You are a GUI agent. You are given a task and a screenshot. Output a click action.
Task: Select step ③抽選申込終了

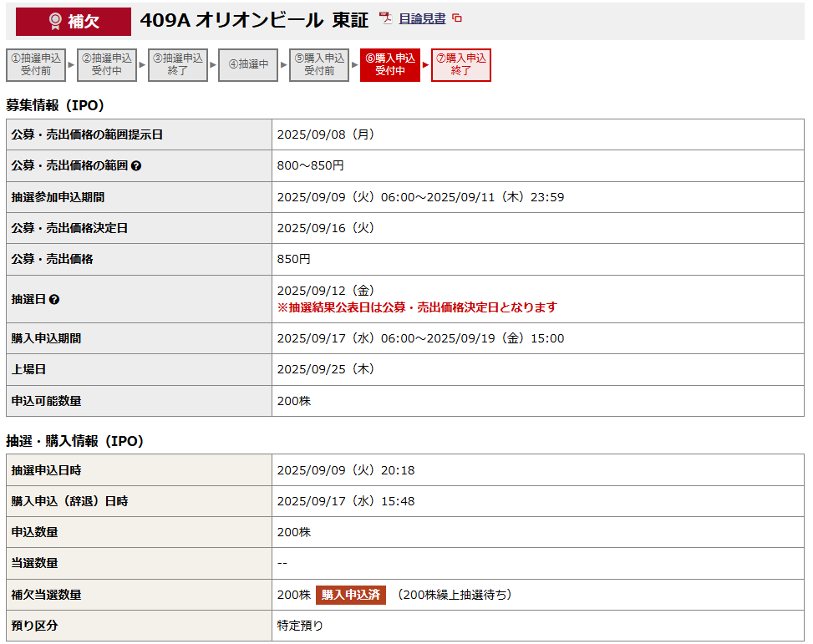tap(178, 65)
